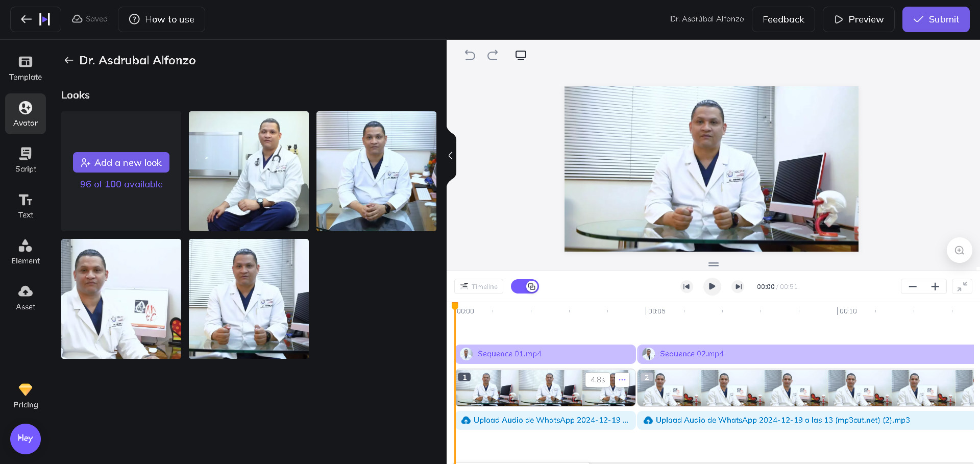Open the Script tab in sidebar

tap(26, 160)
